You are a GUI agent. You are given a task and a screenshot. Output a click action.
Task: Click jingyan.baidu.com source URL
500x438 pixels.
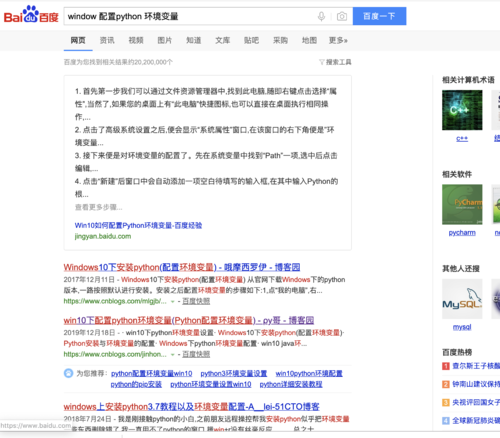tap(103, 236)
